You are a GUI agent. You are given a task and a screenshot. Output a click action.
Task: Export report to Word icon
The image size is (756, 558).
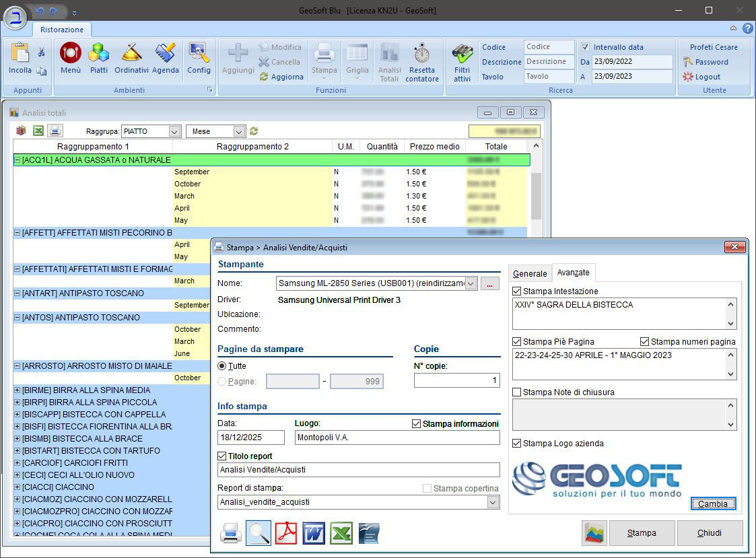point(314,533)
